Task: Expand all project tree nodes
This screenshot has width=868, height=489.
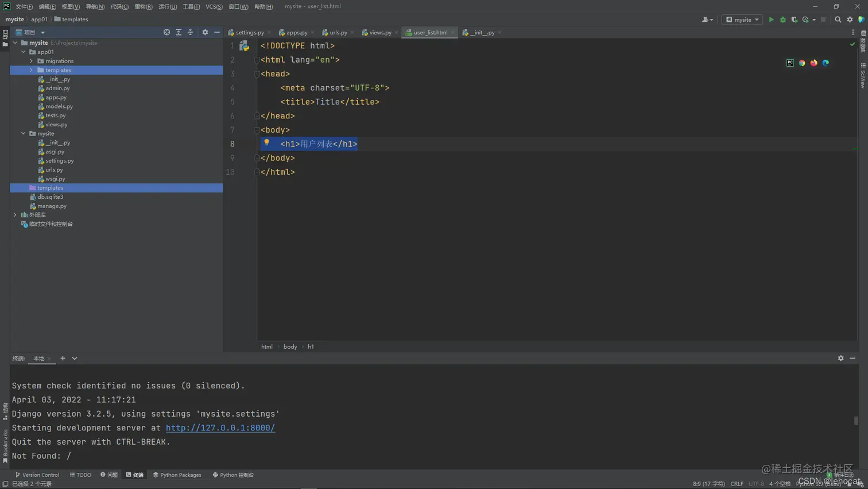Action: click(x=179, y=32)
